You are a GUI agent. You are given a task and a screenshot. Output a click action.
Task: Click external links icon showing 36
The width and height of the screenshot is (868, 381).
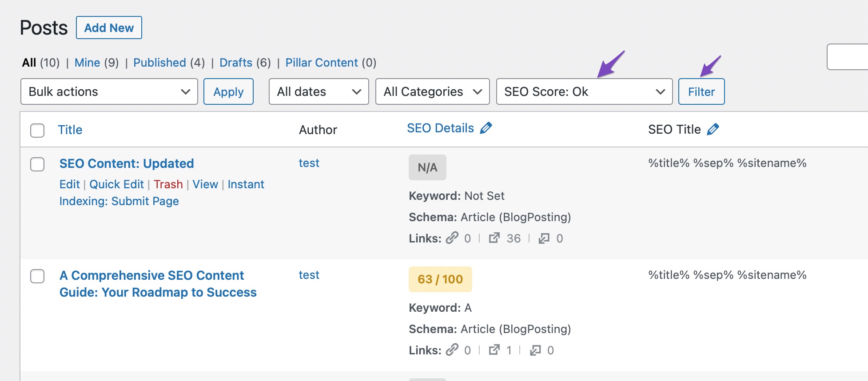(494, 238)
